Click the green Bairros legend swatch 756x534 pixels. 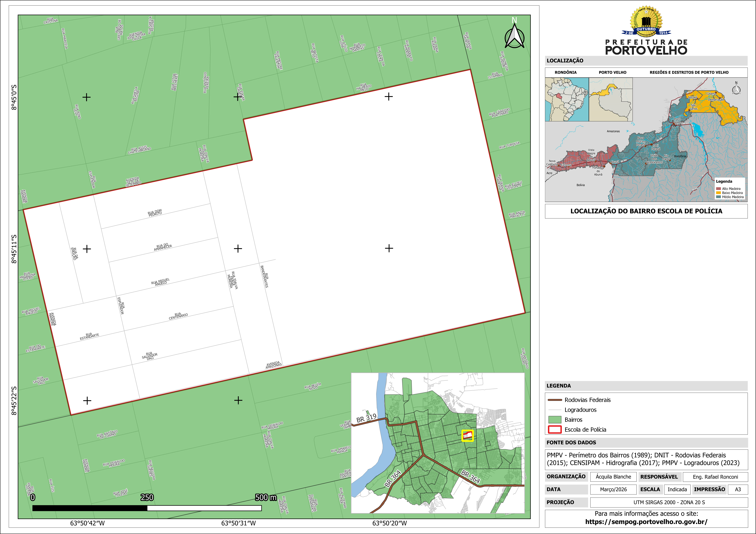click(x=555, y=419)
